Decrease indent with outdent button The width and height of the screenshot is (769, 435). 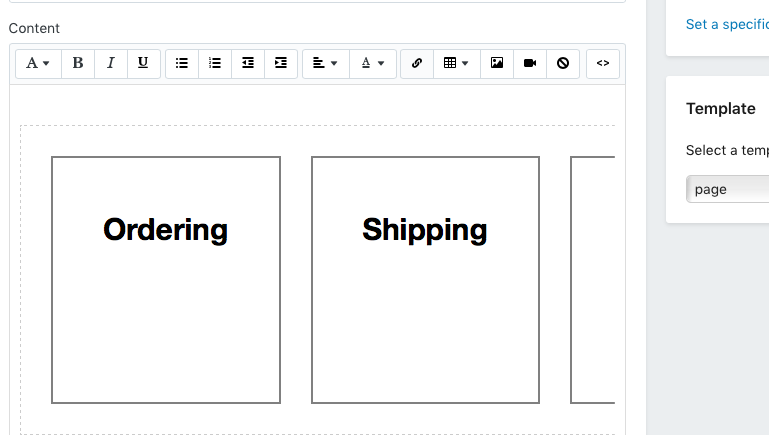click(x=248, y=63)
